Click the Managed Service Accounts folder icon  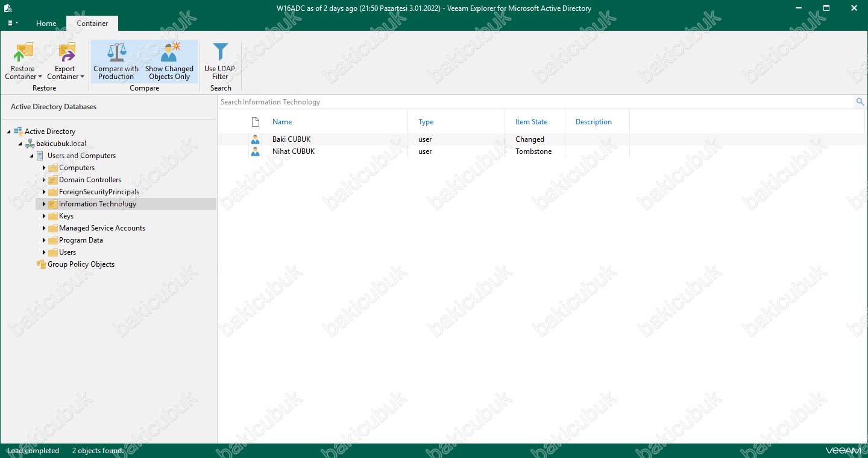click(x=53, y=228)
